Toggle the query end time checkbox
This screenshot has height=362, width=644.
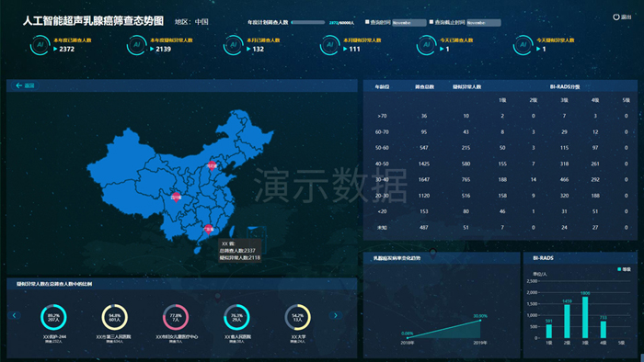tap(431, 22)
